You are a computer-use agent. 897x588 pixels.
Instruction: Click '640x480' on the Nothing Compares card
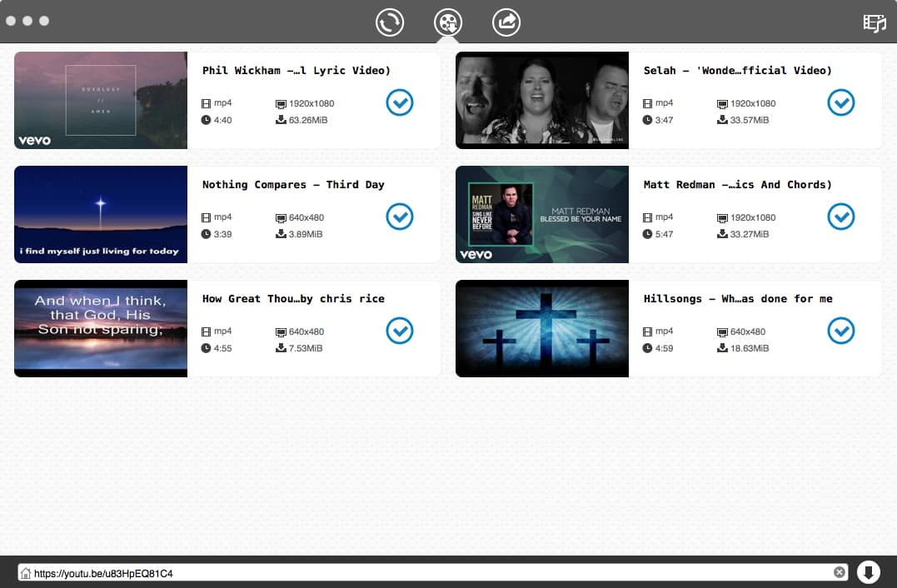coord(306,217)
